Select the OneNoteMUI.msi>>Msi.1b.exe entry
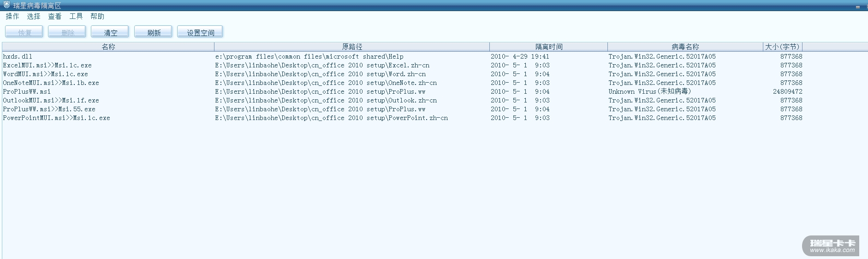Screen dimensions: 868x259 click(51, 83)
